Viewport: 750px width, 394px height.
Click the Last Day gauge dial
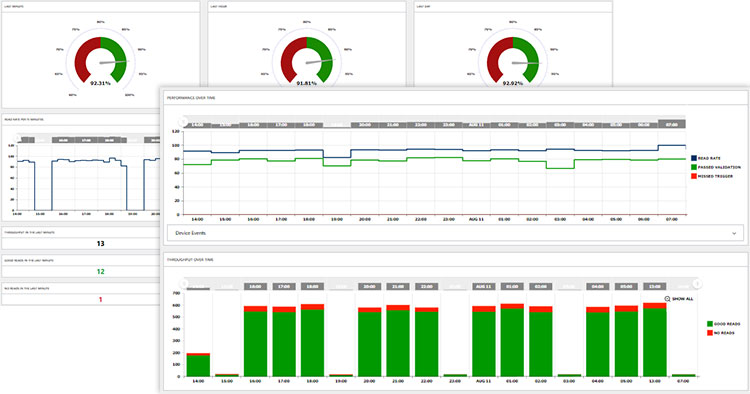(513, 59)
